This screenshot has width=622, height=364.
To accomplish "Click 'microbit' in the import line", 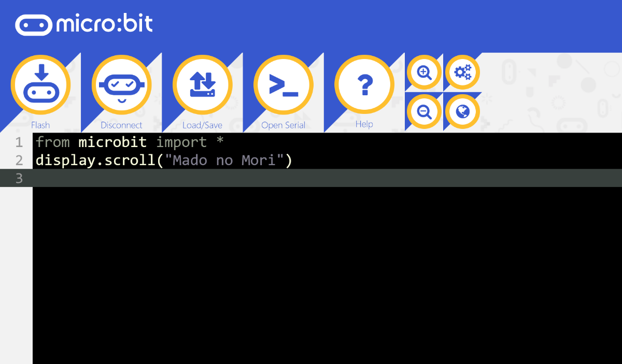I will [112, 142].
